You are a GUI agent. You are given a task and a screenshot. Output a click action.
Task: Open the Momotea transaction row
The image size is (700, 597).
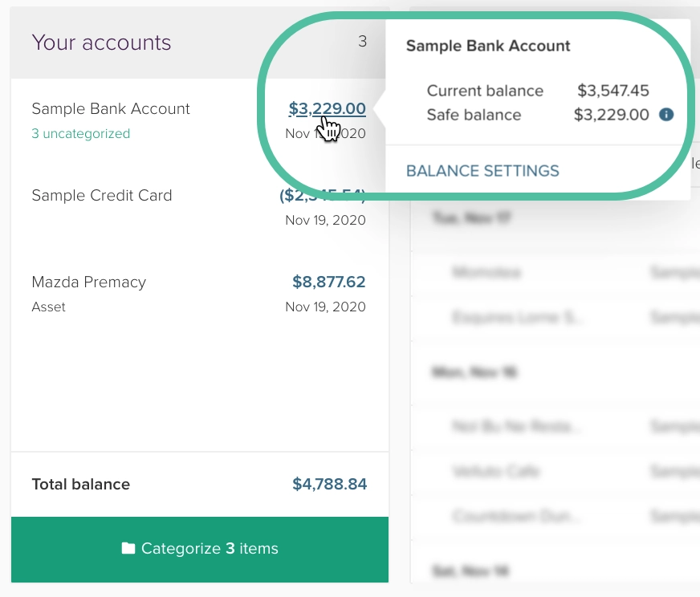[x=486, y=273]
